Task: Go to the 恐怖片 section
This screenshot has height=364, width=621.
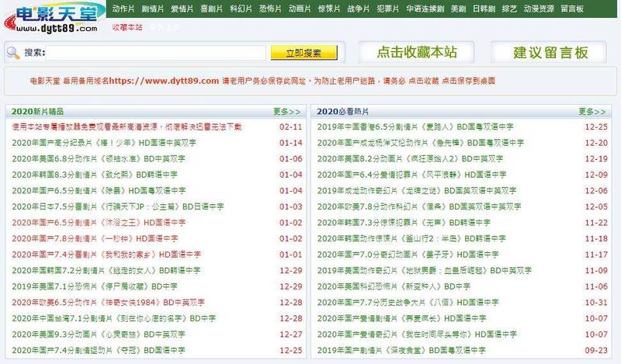Action: [270, 9]
